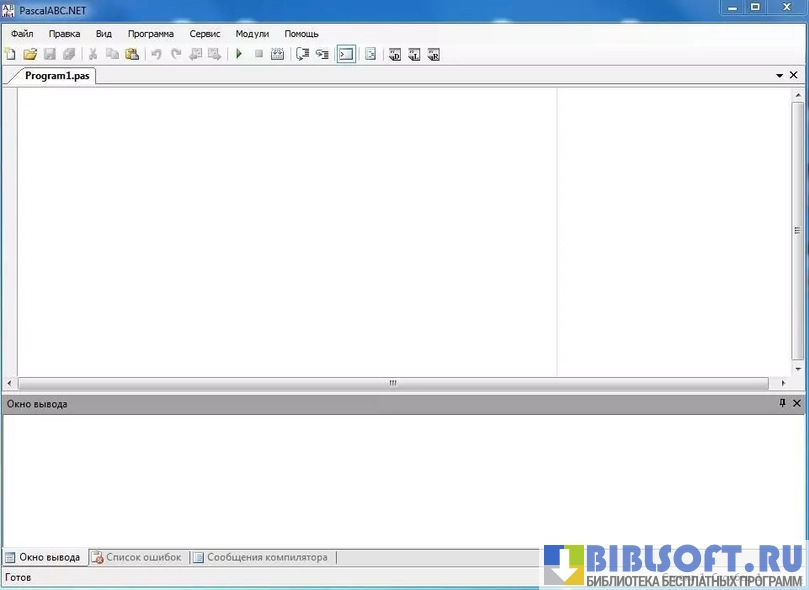Image resolution: width=809 pixels, height=590 pixels.
Task: Click the Open file folder icon
Action: (x=30, y=54)
